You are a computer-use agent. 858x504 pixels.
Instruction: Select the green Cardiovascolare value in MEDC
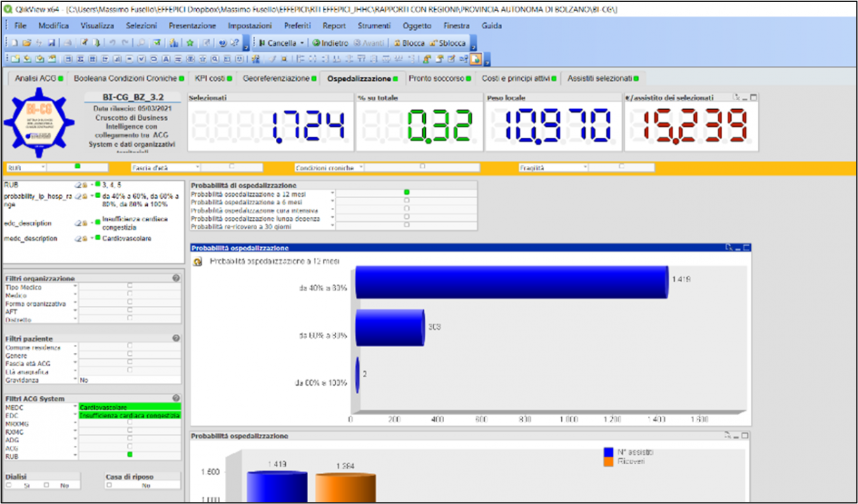point(130,407)
